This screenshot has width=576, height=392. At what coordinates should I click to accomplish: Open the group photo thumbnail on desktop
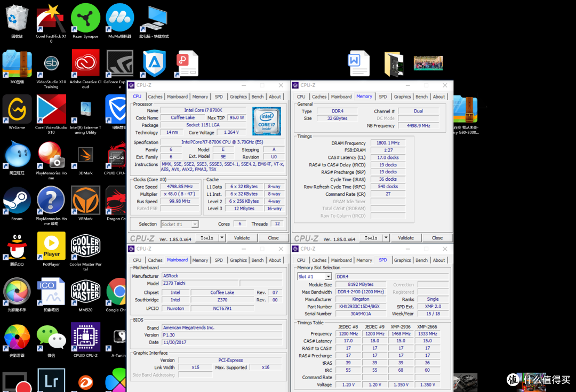(x=428, y=63)
